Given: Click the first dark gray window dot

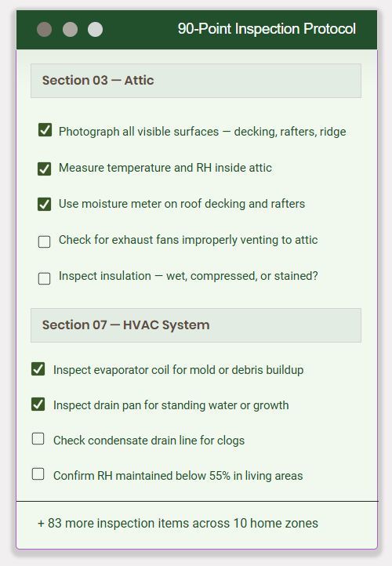Looking at the screenshot, I should coord(45,29).
